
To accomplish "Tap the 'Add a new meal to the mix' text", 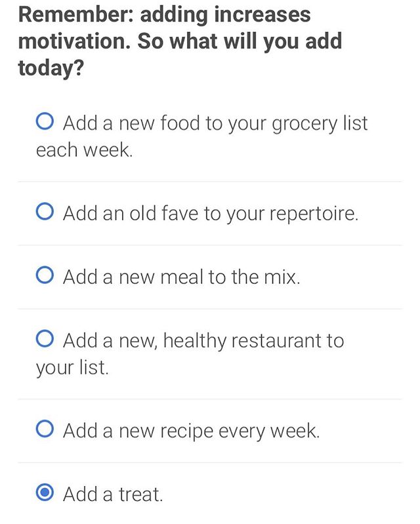I will click(x=182, y=277).
